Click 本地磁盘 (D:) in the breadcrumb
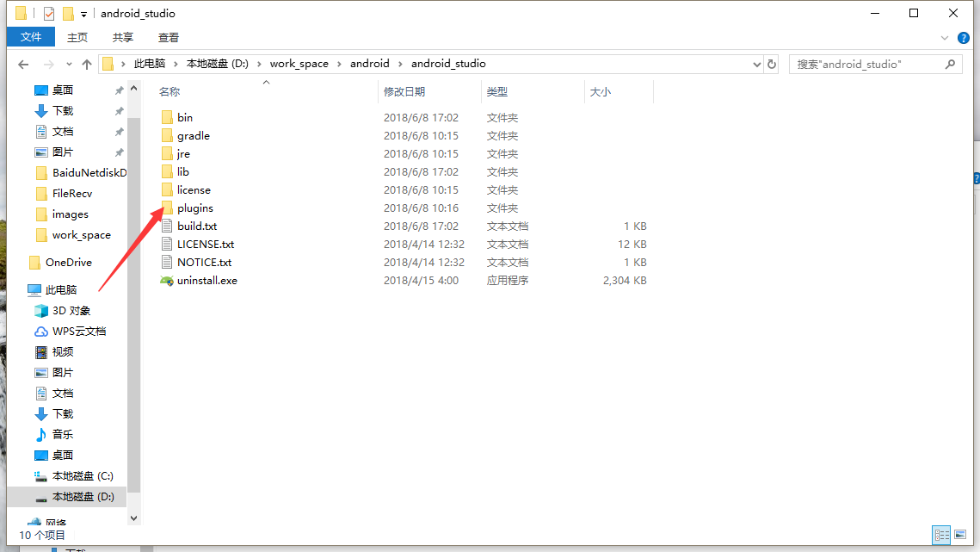The height and width of the screenshot is (552, 980). pyautogui.click(x=218, y=64)
